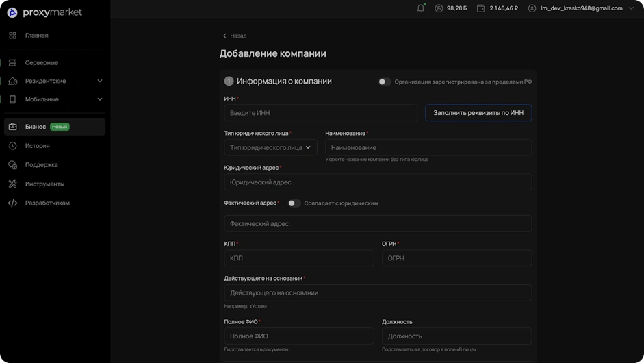
Task: Expand the Резидентские submenu chevron
Action: 100,81
